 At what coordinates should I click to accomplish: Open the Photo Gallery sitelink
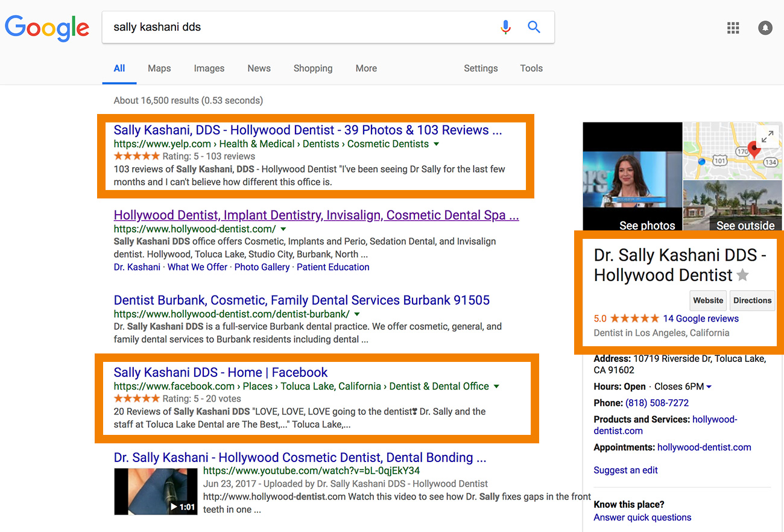tap(262, 267)
